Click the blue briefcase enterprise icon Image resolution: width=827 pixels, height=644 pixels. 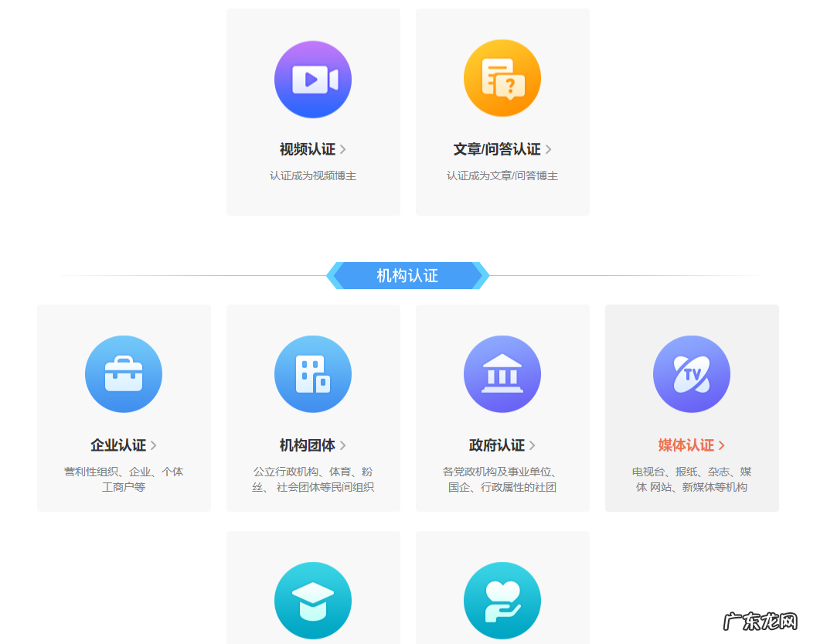[124, 373]
